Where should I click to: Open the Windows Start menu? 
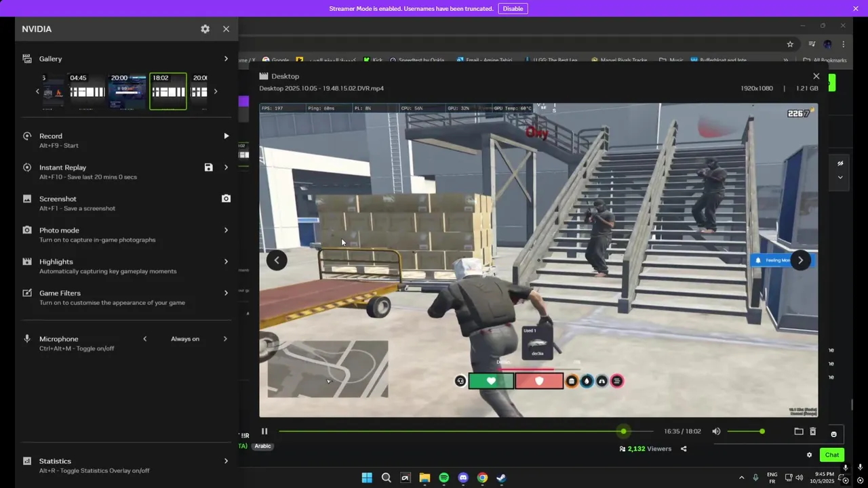click(x=367, y=478)
